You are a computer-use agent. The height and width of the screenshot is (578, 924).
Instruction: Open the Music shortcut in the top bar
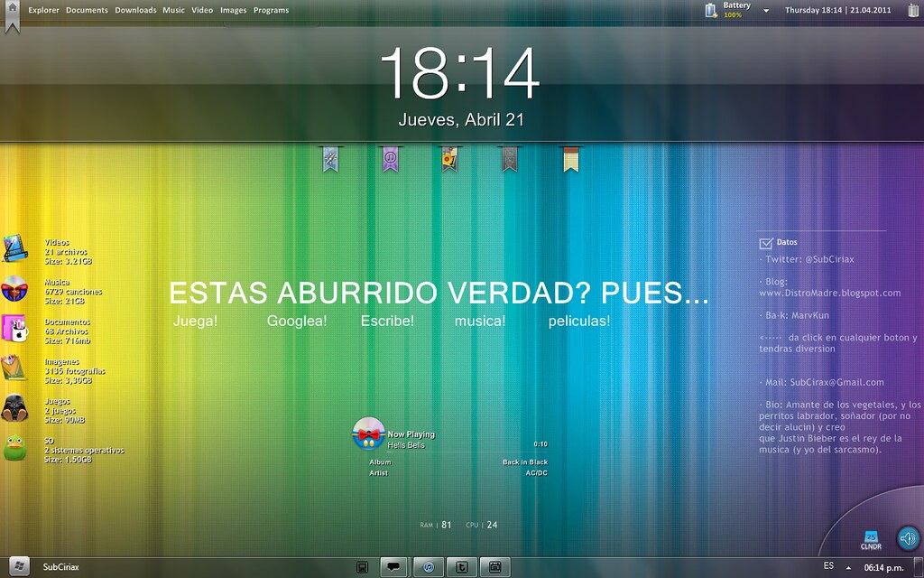[x=173, y=10]
